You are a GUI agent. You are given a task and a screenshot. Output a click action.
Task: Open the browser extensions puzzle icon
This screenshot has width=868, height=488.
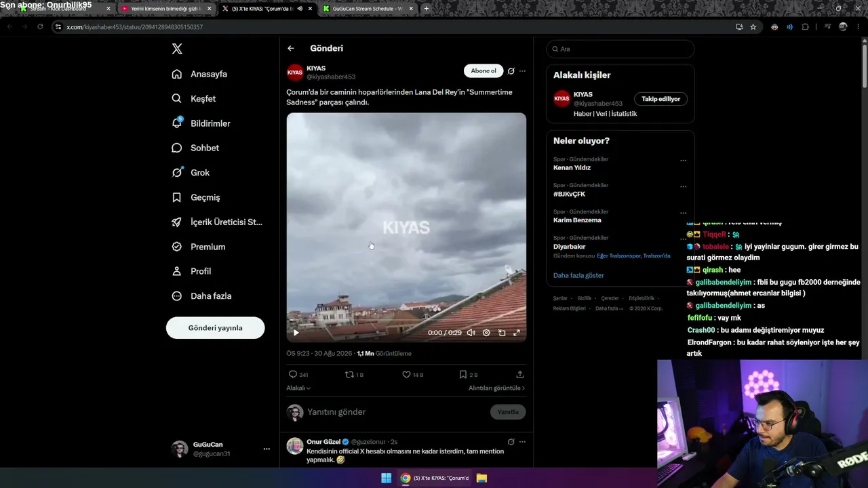tap(806, 26)
